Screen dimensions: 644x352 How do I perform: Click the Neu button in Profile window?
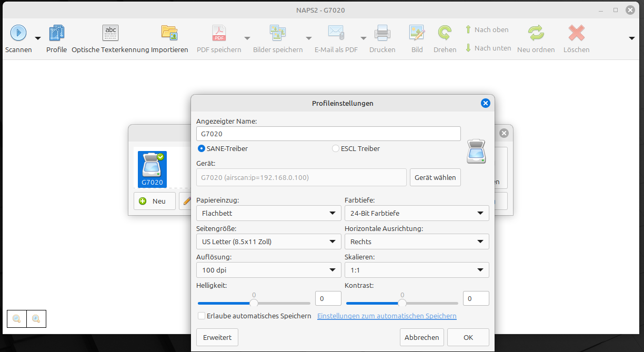(x=155, y=201)
